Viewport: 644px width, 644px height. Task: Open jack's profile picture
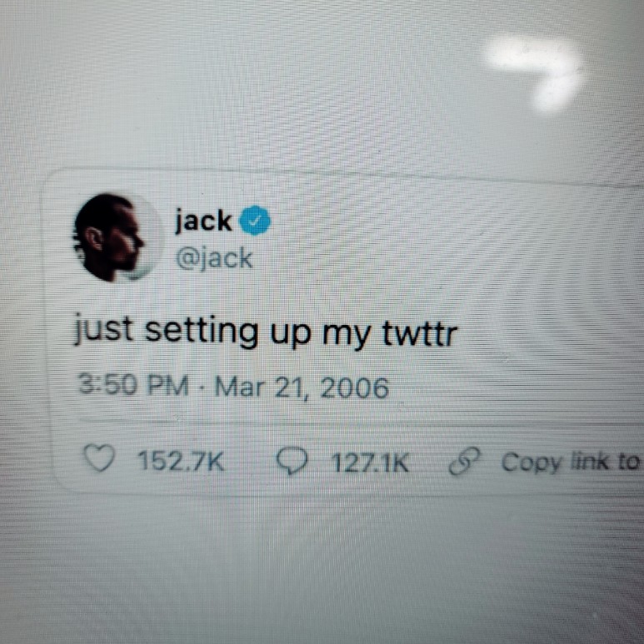pyautogui.click(x=117, y=237)
